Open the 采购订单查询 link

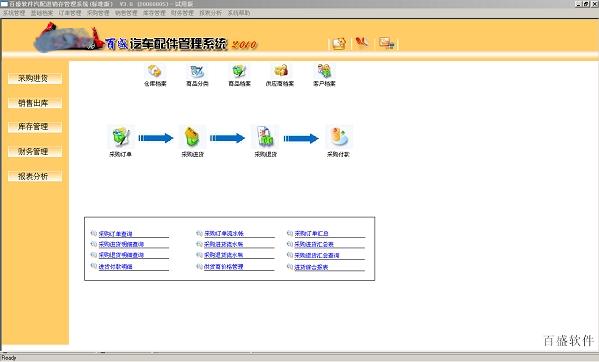coord(115,234)
